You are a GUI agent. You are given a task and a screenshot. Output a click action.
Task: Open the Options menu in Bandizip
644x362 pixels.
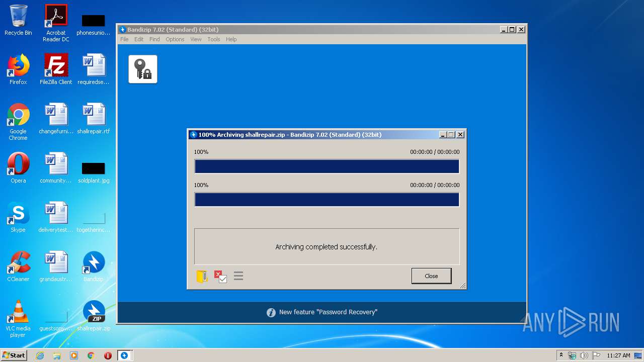coord(175,39)
